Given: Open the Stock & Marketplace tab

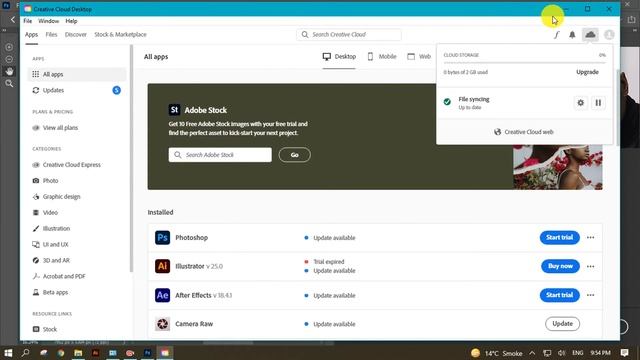Looking at the screenshot, I should (120, 35).
